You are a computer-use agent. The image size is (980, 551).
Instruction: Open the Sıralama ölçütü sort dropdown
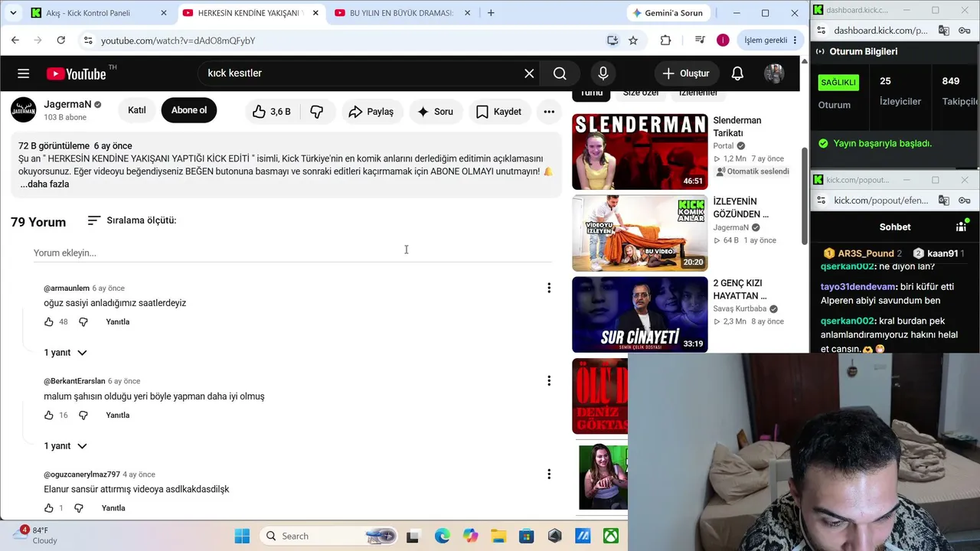click(132, 220)
